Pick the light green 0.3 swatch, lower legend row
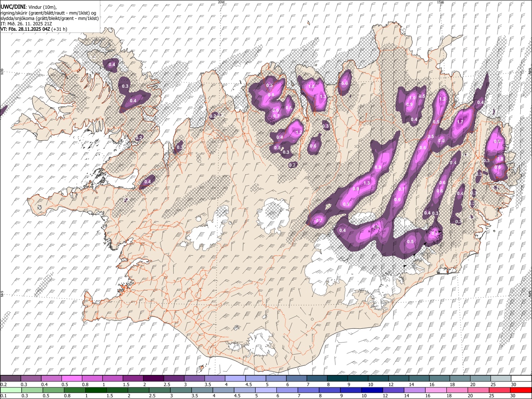532x399 pixels. [x=32, y=390]
